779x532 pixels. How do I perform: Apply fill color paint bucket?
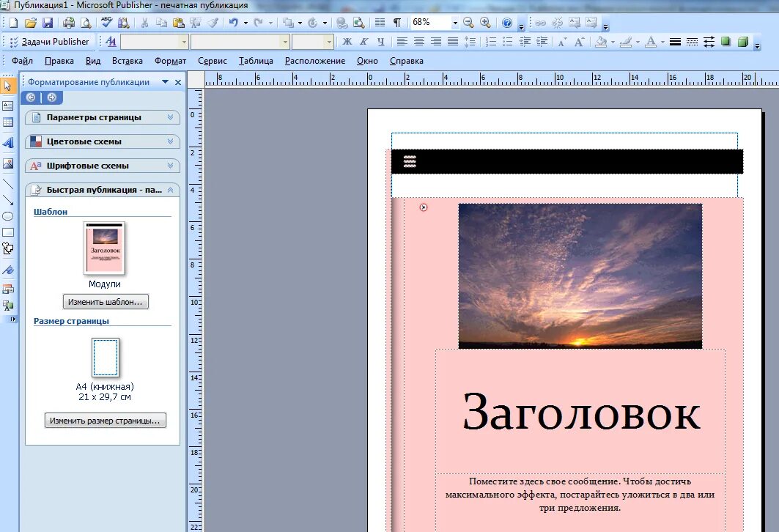point(601,42)
